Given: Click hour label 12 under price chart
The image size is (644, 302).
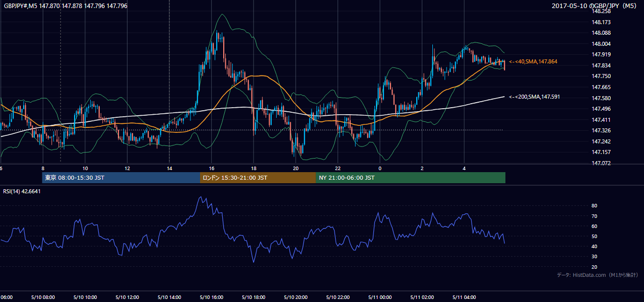Looking at the screenshot, I should point(127,168).
